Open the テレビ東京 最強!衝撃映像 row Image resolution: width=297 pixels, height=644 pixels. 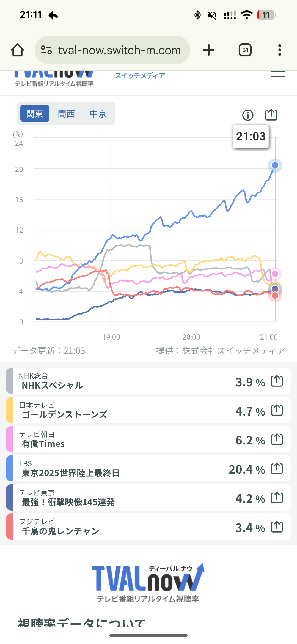tap(124, 498)
